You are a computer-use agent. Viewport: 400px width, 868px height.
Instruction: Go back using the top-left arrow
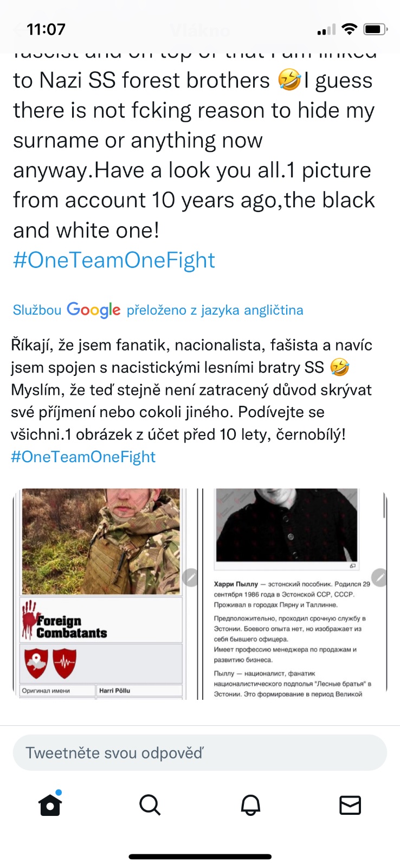[20, 30]
